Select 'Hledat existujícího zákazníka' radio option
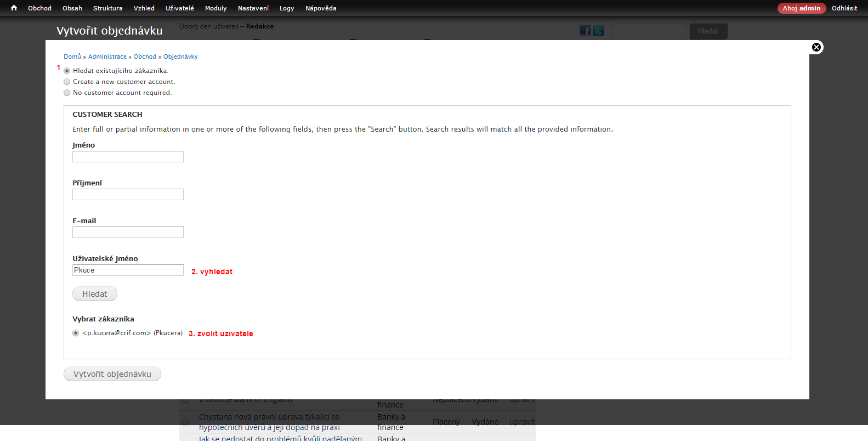This screenshot has width=868, height=441. point(67,71)
